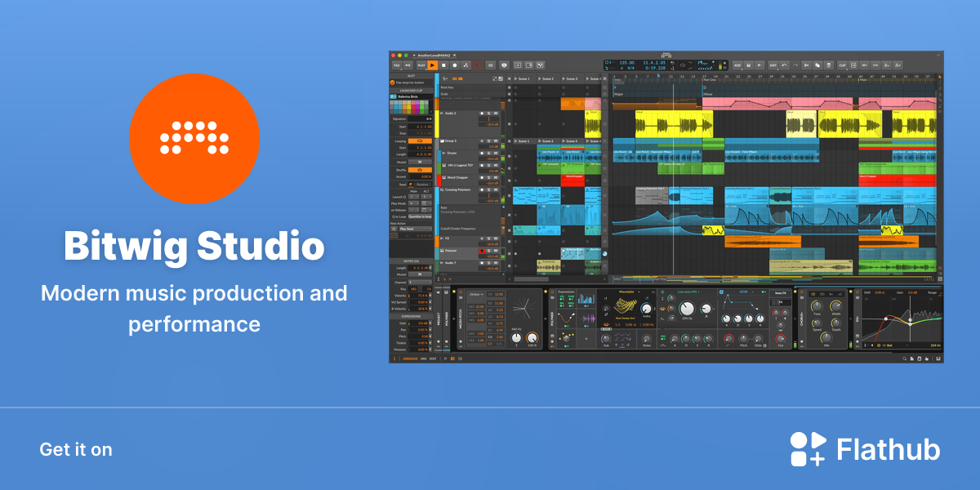Solo the Drums track
The height and width of the screenshot is (490, 980).
point(488,153)
